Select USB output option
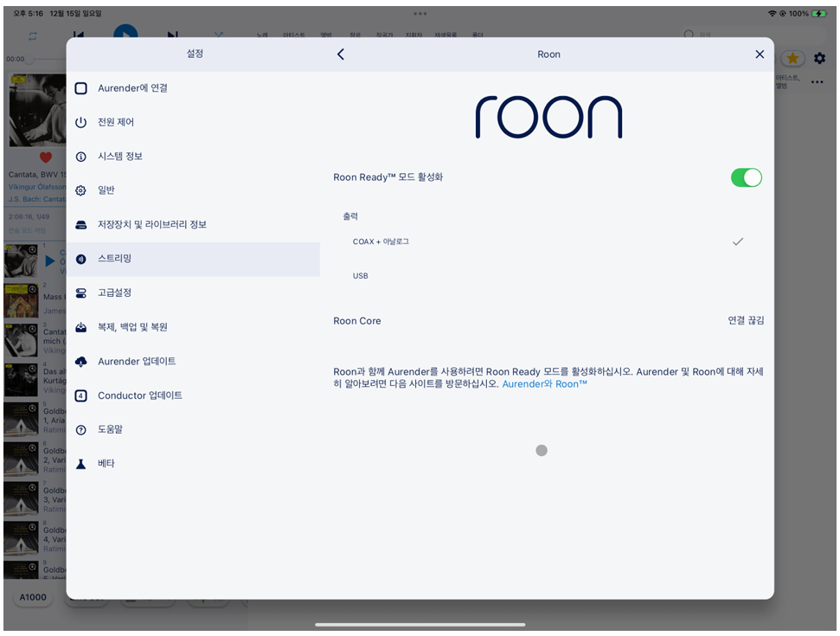 (x=548, y=276)
